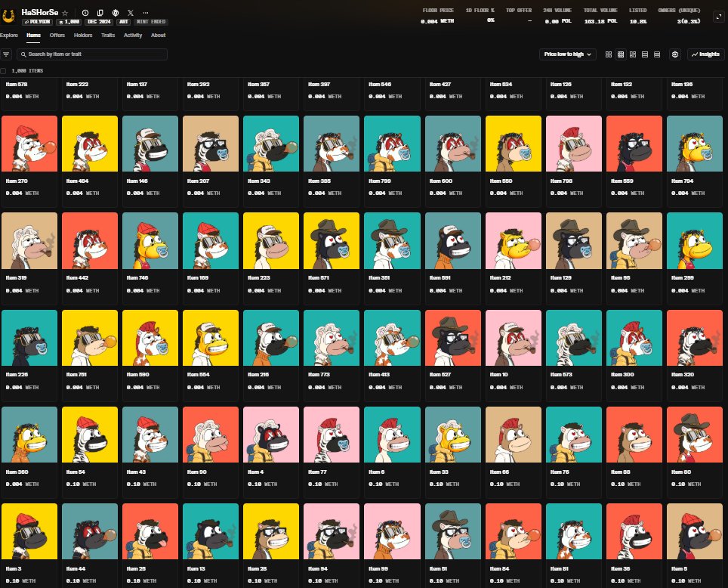Viewport: 728px width, 588px height.
Task: Open the three-dots more options menu
Action: 146,13
